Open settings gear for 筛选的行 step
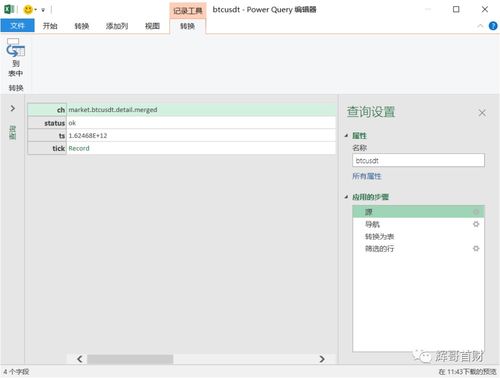This screenshot has width=500, height=378. 476,248
